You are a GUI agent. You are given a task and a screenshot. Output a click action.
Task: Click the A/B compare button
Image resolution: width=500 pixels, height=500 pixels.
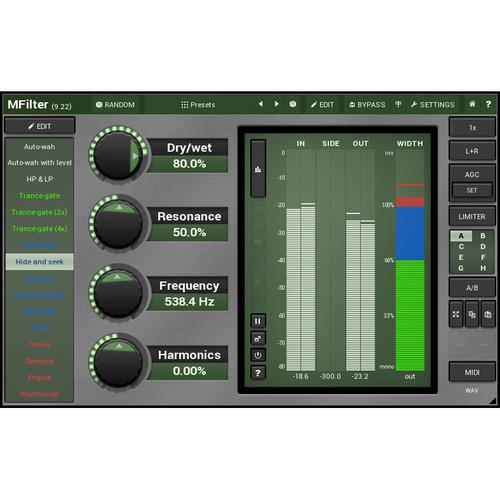472,288
